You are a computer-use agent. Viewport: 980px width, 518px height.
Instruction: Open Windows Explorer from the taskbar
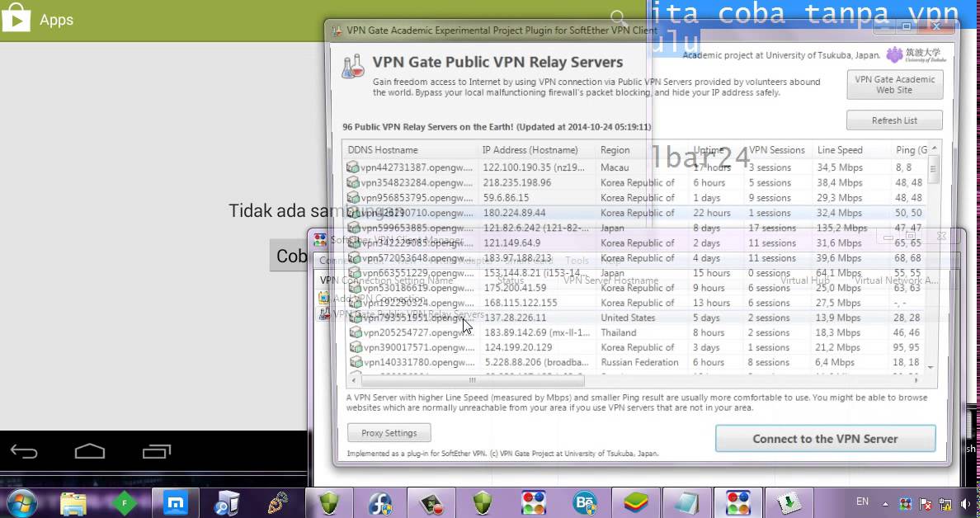click(73, 503)
